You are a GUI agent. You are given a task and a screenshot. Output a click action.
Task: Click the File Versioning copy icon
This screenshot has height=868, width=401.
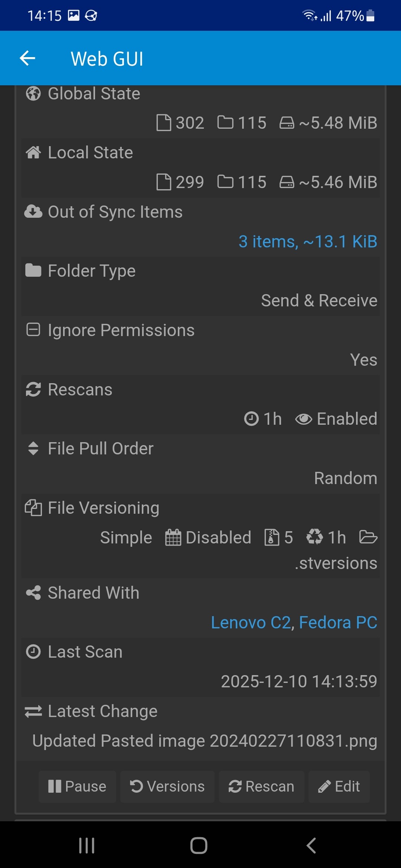(x=33, y=508)
